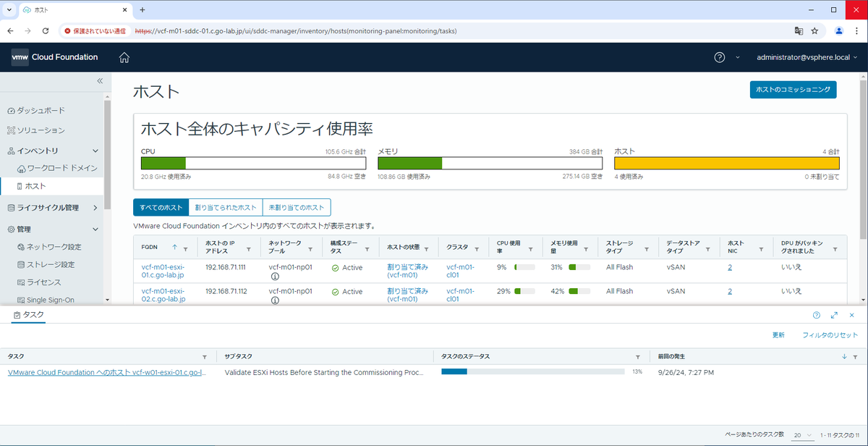Filter the タスク column in tasks panel
Viewport: 868px width, 446px height.
coord(205,357)
